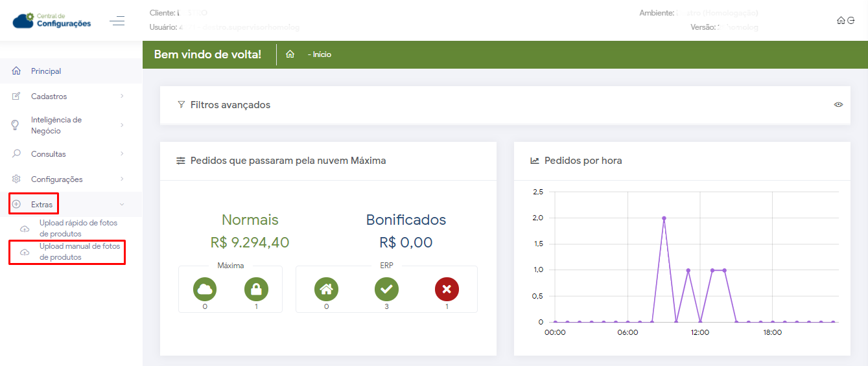Viewport: 868px width, 366px height.
Task: Open Upload manual de fotos de produtos
Action: (x=79, y=251)
